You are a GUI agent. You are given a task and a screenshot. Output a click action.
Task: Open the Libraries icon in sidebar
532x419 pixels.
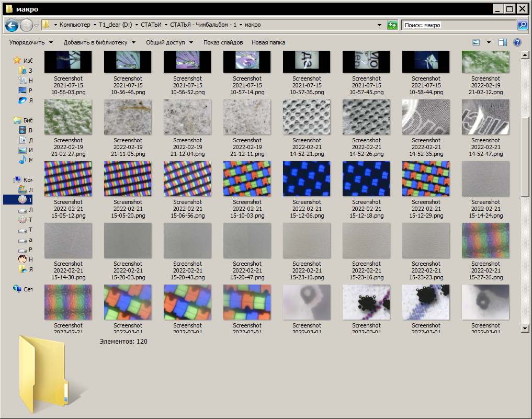click(17, 120)
